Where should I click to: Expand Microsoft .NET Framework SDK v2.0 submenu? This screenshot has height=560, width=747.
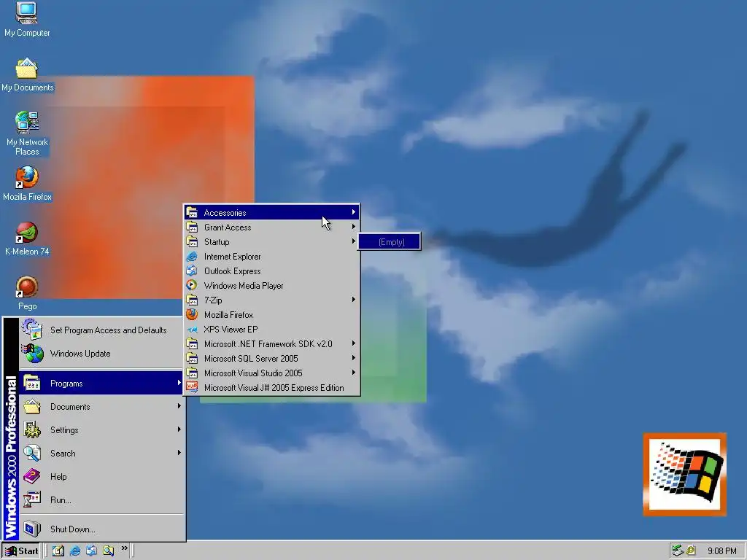tap(271, 344)
